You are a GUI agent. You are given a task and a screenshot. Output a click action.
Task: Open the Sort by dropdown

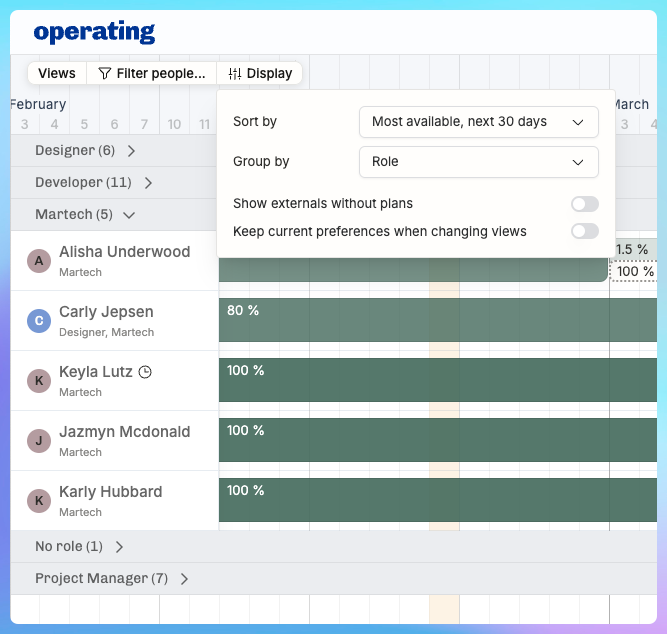pos(478,122)
